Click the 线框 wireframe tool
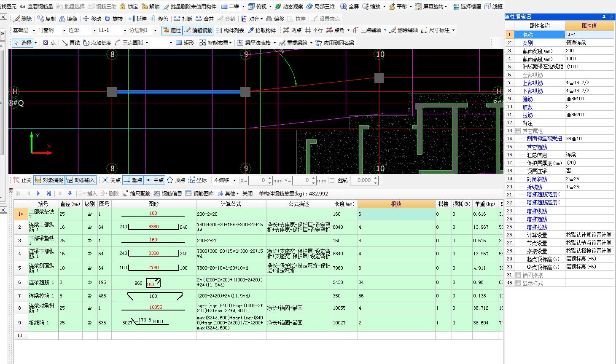Screen dimensions: 616x364 (x=493, y=6)
